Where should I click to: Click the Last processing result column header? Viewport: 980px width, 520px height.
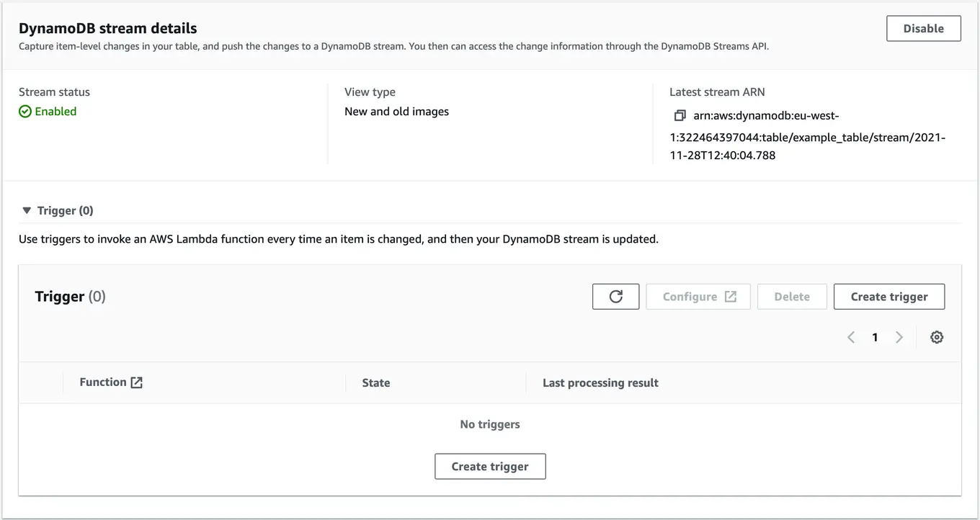coord(601,382)
